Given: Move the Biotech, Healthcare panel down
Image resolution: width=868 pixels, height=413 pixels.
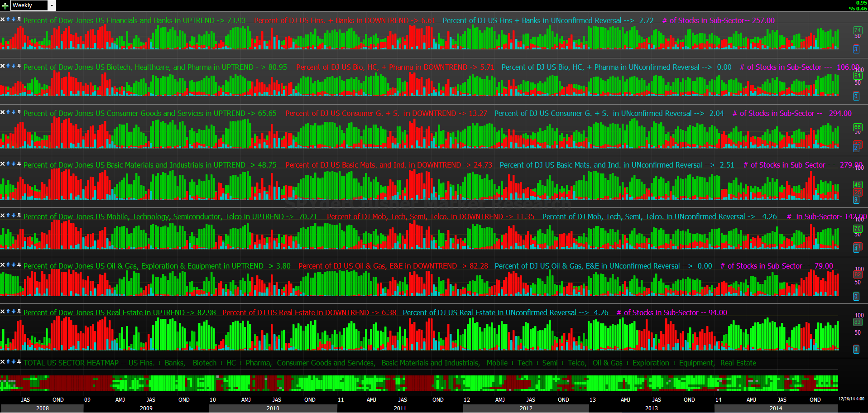Looking at the screenshot, I should 14,66.
